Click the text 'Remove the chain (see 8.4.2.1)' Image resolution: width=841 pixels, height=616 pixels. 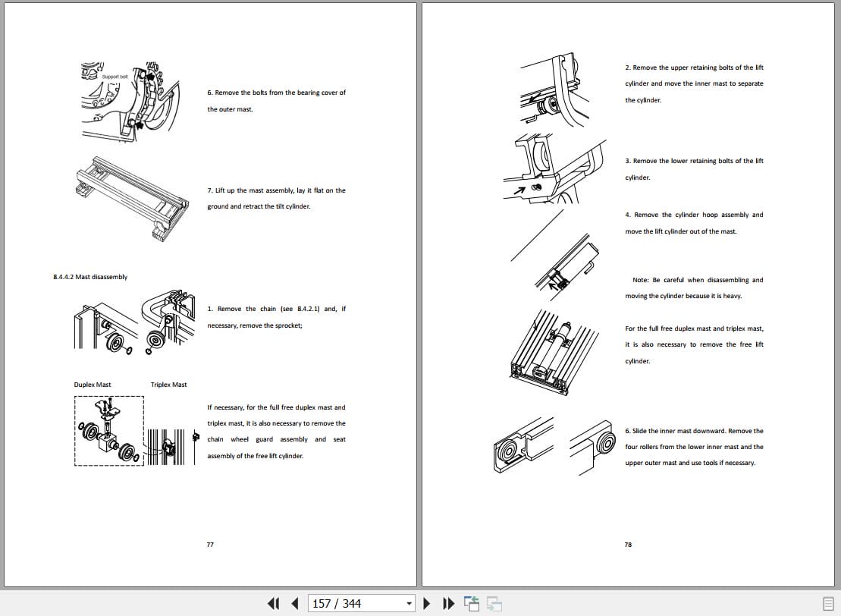(x=276, y=317)
